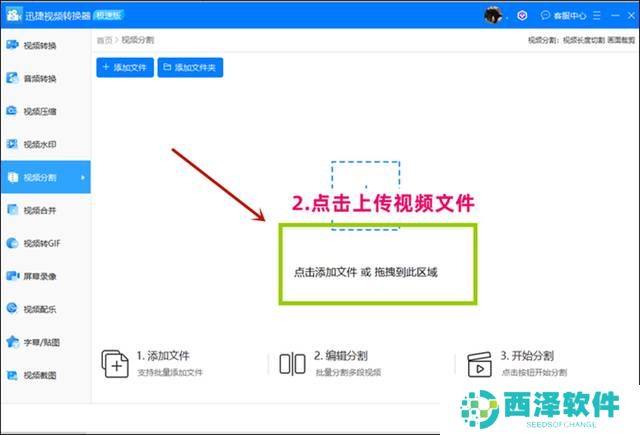Screen dimensions: 640x435
Task: Click the 视频配乐 background music icon
Action: point(12,308)
